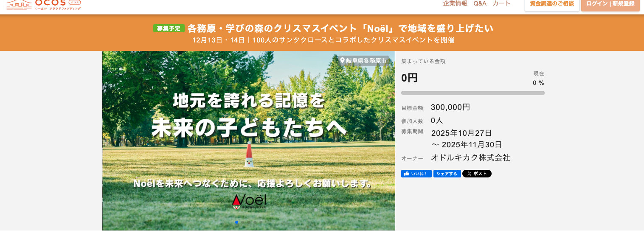
Task: Click the 参加人数 label
Action: 412,121
